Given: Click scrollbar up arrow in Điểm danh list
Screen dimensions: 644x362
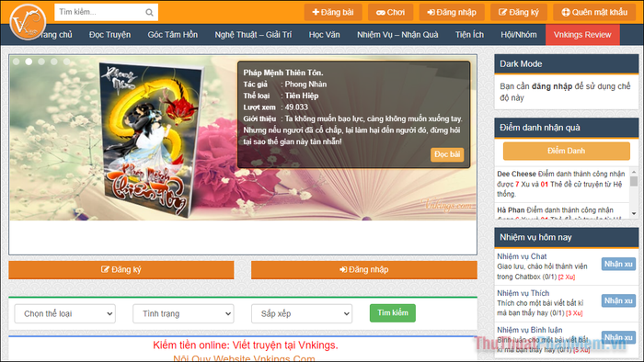Looking at the screenshot, I should [x=634, y=172].
